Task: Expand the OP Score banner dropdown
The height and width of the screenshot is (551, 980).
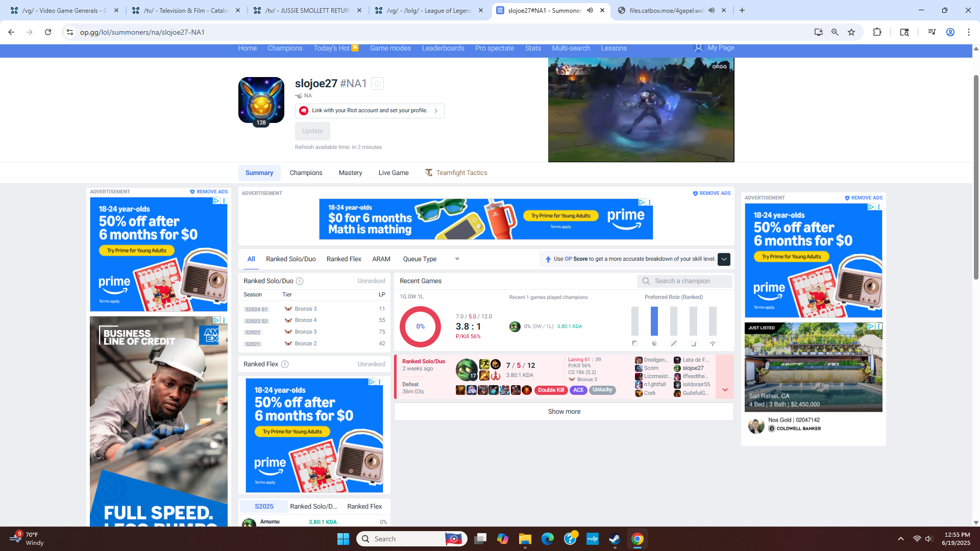Action: 724,259
